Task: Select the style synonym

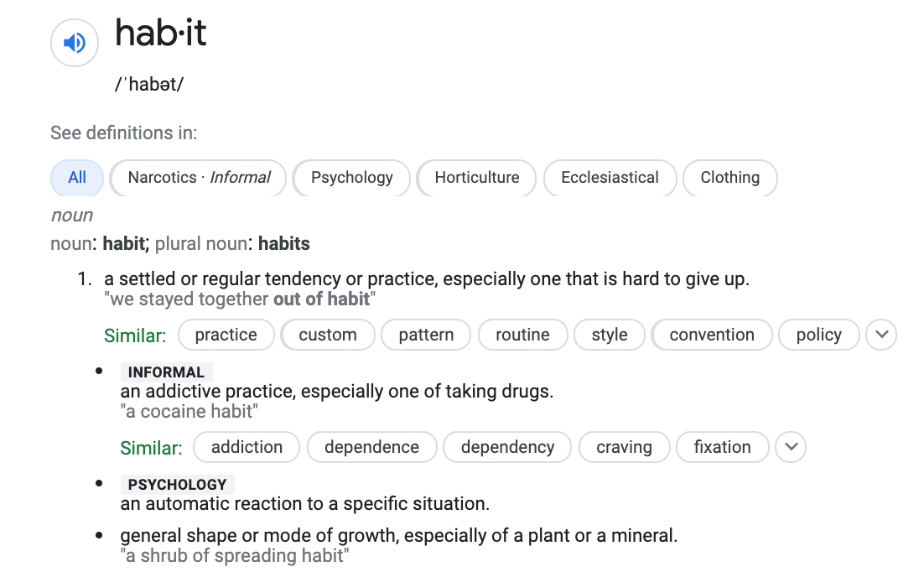Action: [x=609, y=335]
